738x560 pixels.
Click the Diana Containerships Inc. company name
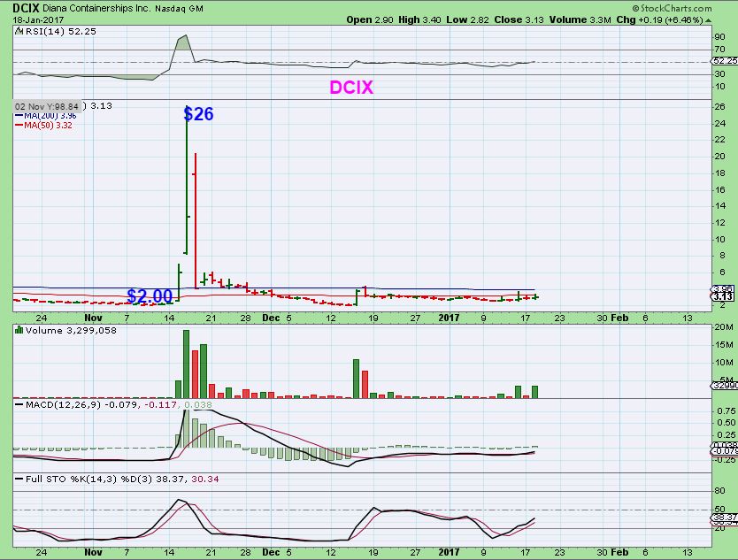[x=96, y=9]
